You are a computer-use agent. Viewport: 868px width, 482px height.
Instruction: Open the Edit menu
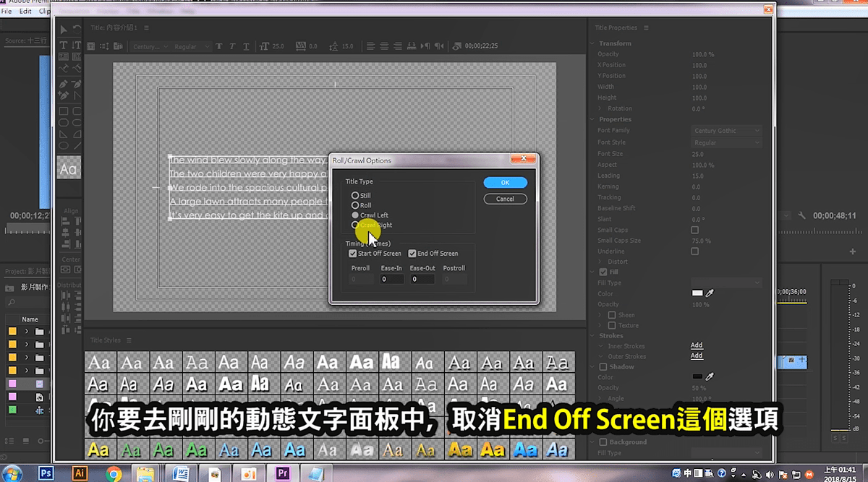pos(25,12)
